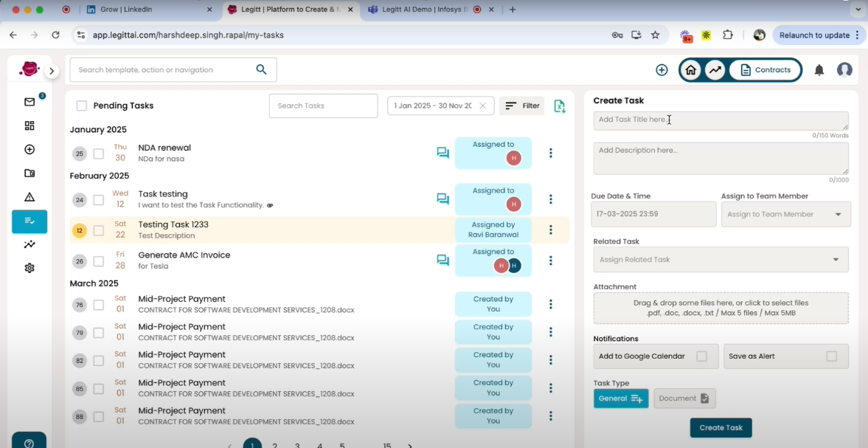Open the Assign Related Task dropdown
Viewport: 868px width, 448px height.
point(721,260)
